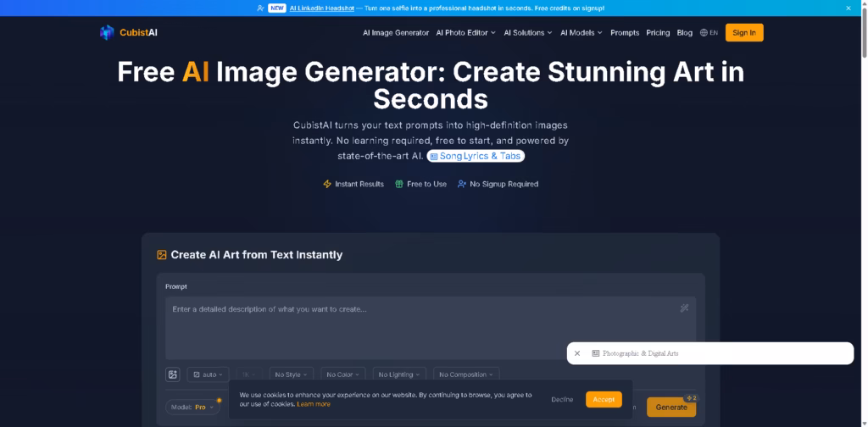Expand the AI Photo Editor menu

466,33
